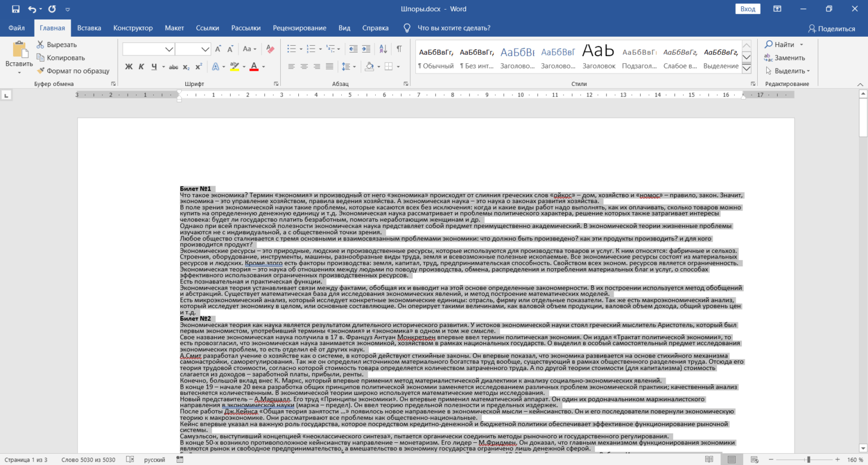
Task: Switch to the Макет tab
Action: 174,28
